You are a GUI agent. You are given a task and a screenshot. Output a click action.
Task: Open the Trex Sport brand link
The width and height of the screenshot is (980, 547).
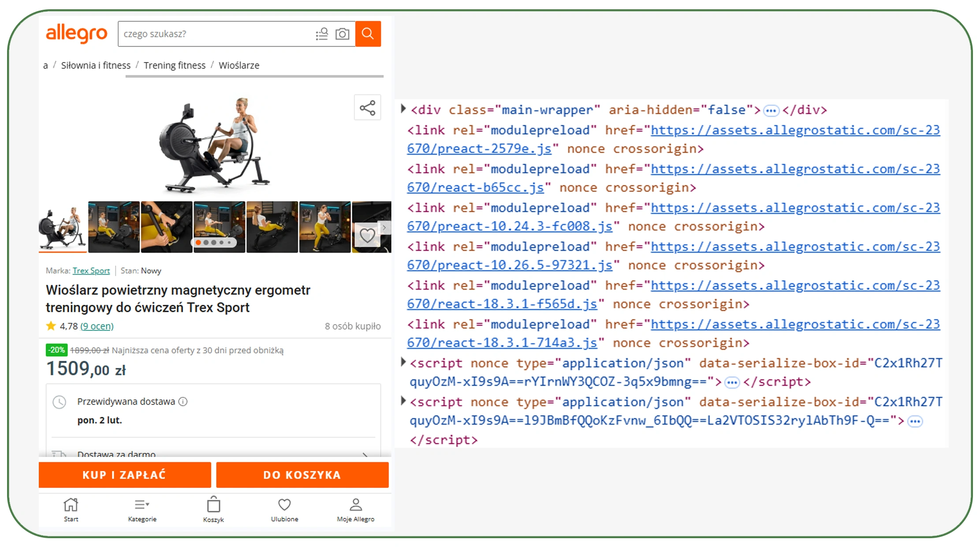[91, 271]
